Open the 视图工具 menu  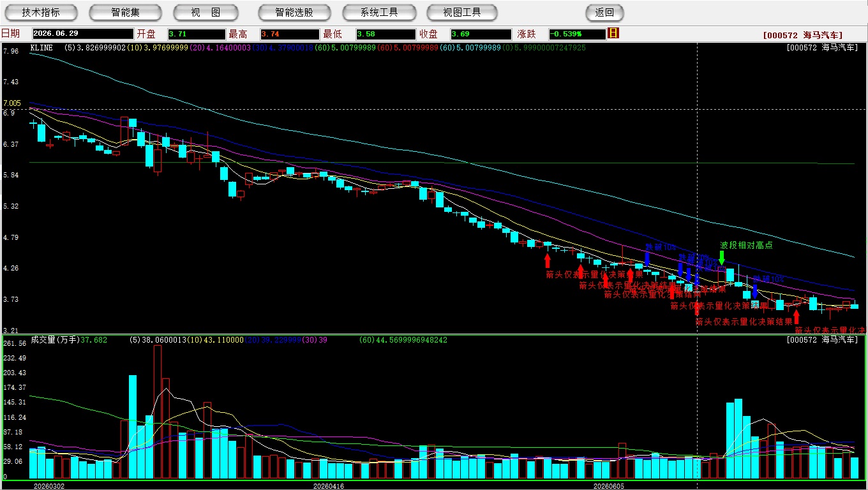coord(463,12)
